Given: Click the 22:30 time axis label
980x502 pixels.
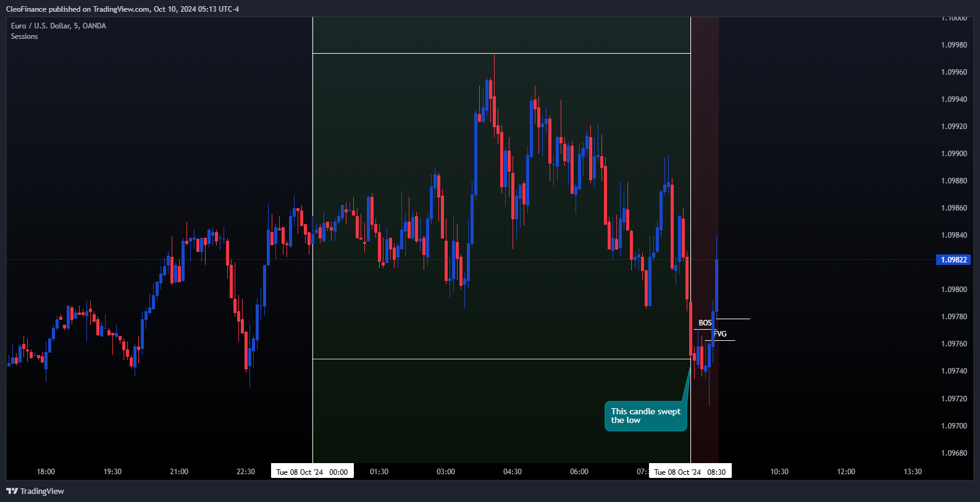Looking at the screenshot, I should pos(246,472).
